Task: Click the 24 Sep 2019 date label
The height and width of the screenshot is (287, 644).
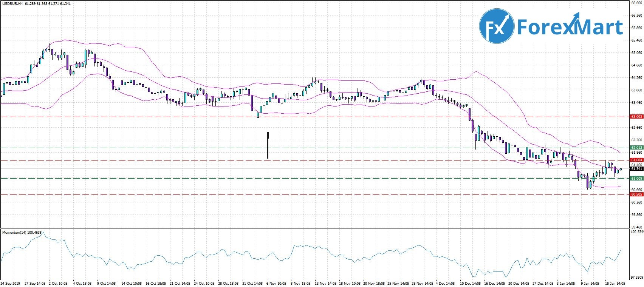Action: click(10, 283)
